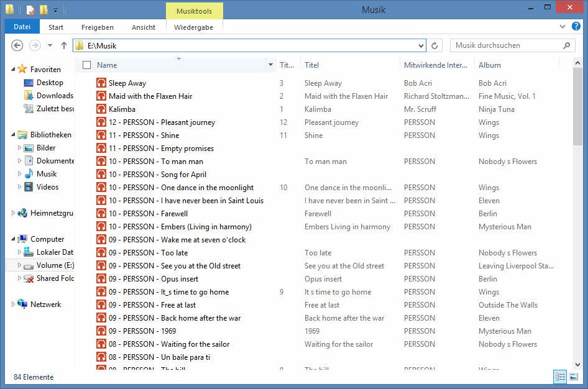Switch to the Wiedergabe ribbon tab
The width and height of the screenshot is (588, 389).
click(x=194, y=27)
